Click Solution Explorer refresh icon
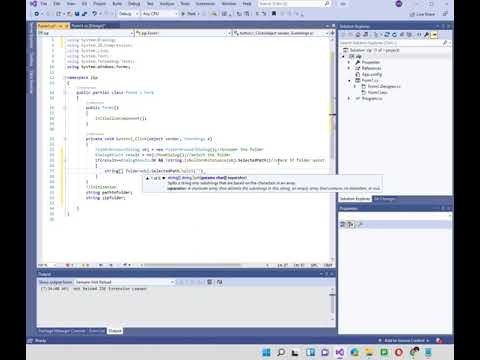The image size is (480, 360). click(395, 35)
